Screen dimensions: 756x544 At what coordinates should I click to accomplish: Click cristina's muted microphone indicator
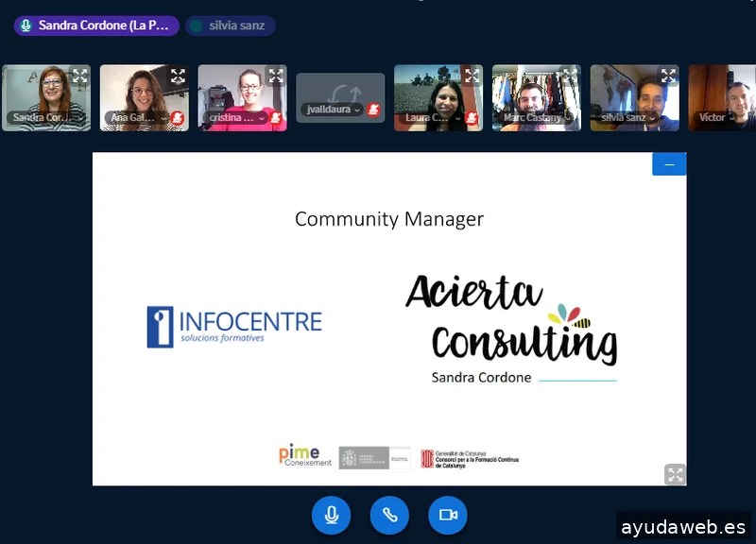click(x=276, y=117)
